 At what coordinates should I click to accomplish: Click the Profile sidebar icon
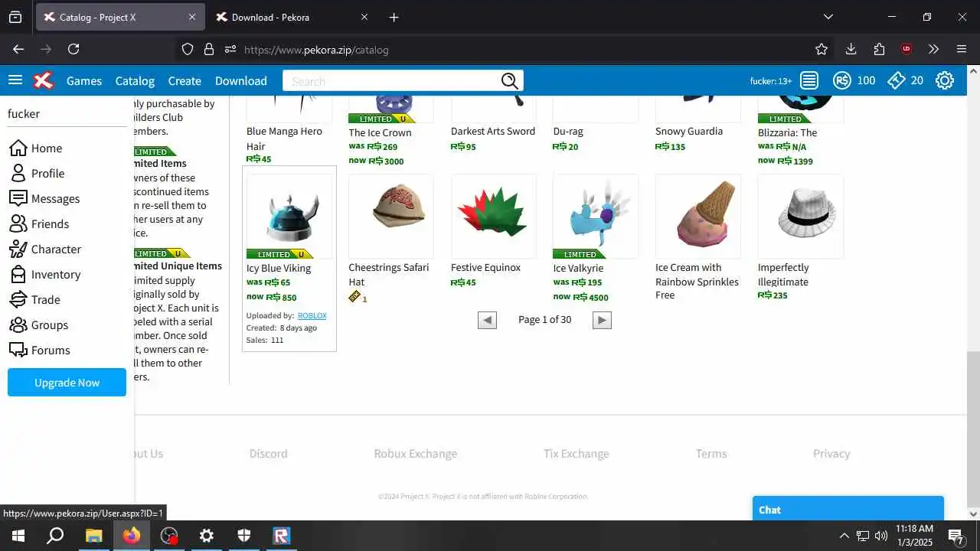(x=18, y=173)
